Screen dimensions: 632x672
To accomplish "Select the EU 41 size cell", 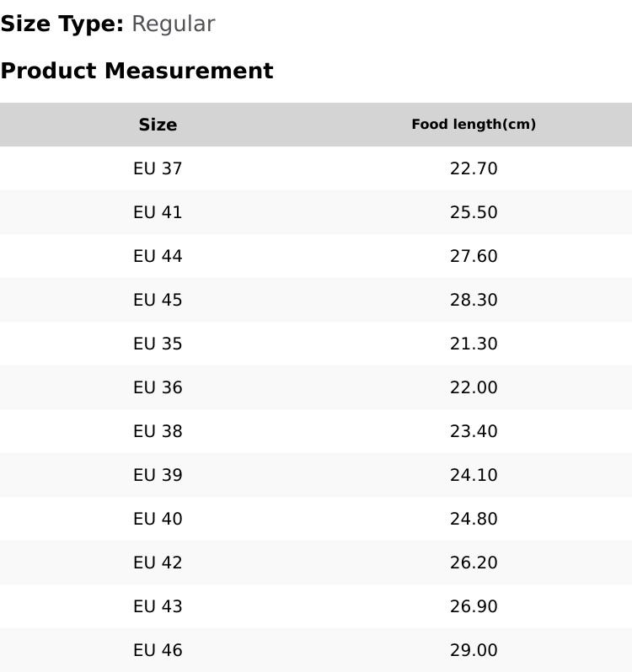I will pos(158,212).
